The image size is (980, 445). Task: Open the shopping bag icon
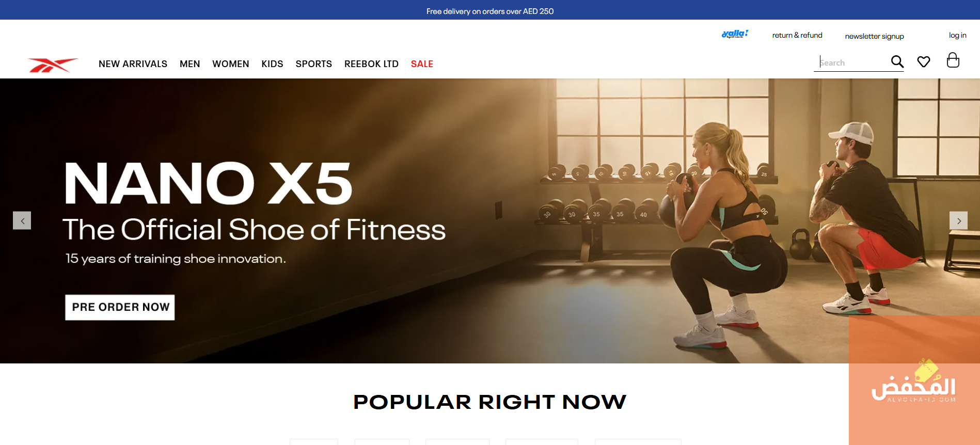point(953,60)
